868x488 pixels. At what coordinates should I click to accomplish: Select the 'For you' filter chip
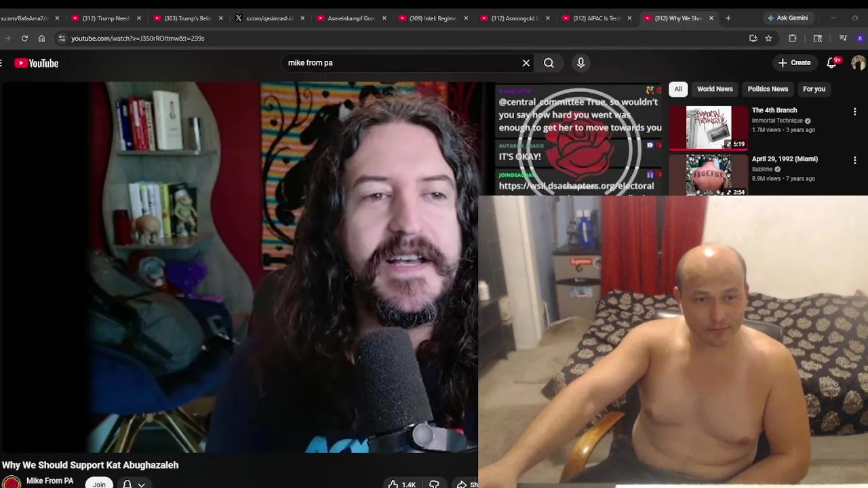point(814,89)
